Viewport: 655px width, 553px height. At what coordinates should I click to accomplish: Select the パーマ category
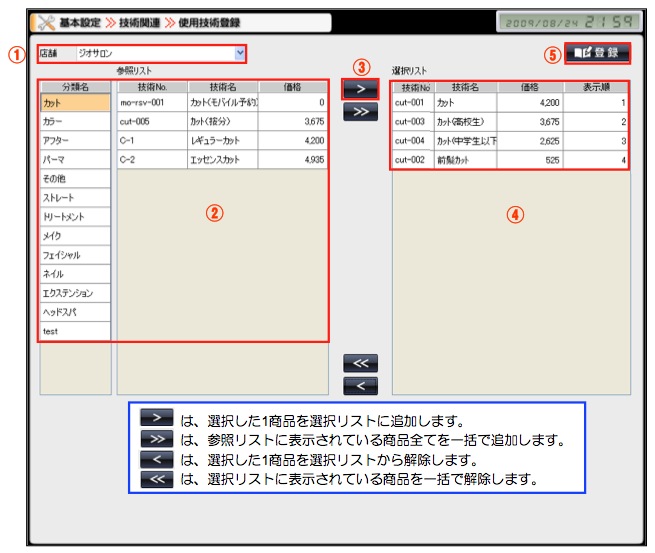coord(74,159)
